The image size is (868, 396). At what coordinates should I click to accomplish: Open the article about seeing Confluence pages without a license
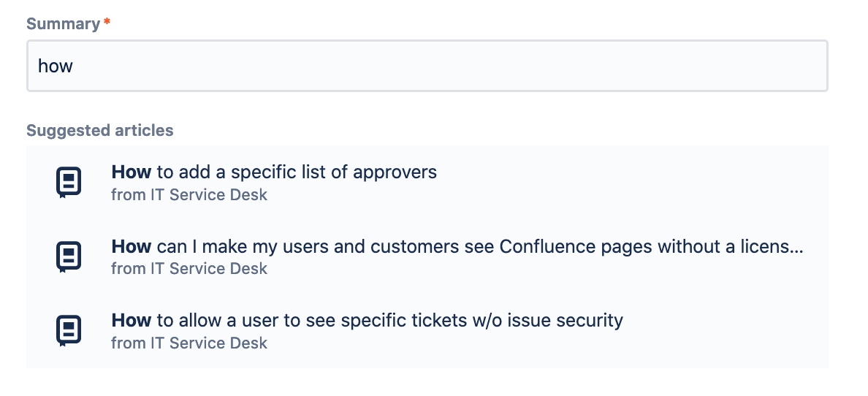[457, 246]
